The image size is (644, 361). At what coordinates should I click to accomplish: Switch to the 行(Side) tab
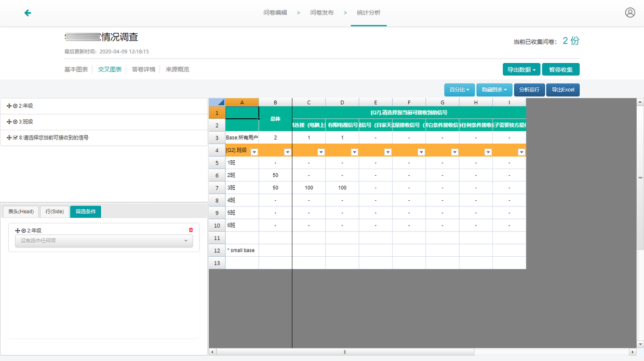coord(55,212)
